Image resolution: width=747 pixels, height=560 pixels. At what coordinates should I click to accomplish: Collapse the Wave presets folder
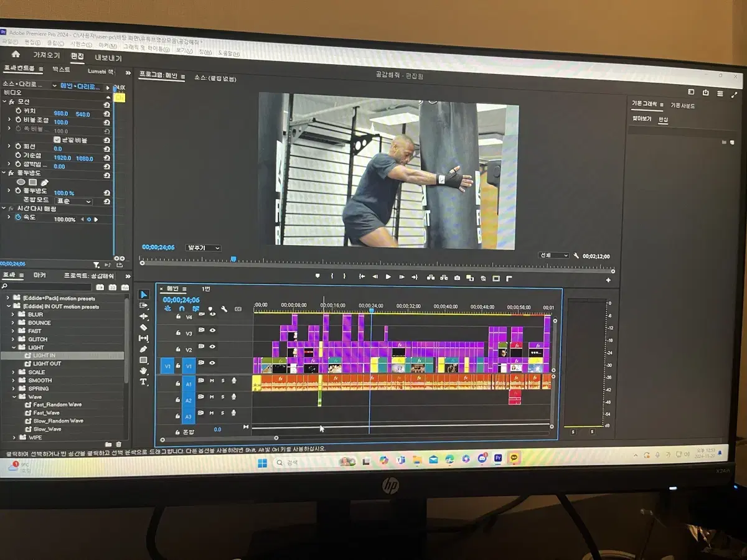tap(13, 396)
